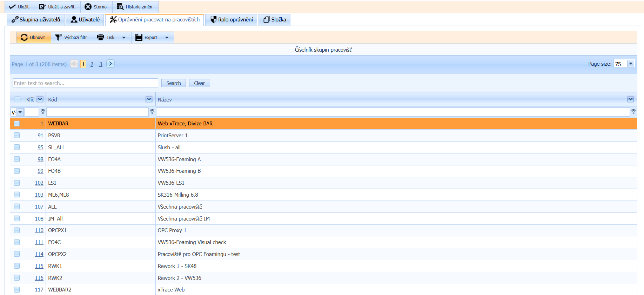Tick the checkbox for the PSVR row
Image resolution: width=644 pixels, height=295 pixels.
pyautogui.click(x=17, y=135)
